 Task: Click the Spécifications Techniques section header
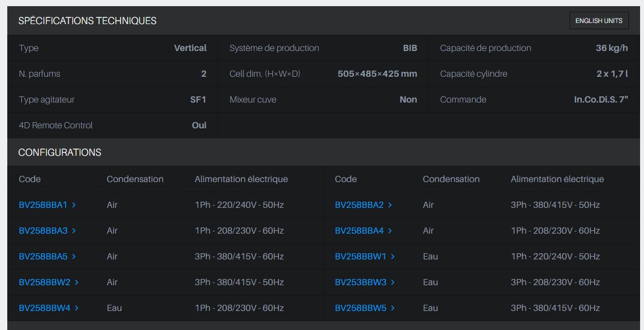[x=87, y=21]
